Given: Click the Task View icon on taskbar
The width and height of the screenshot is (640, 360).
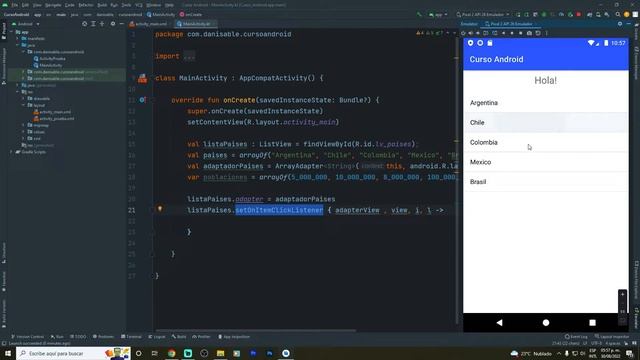Looking at the screenshot, I should (155, 353).
